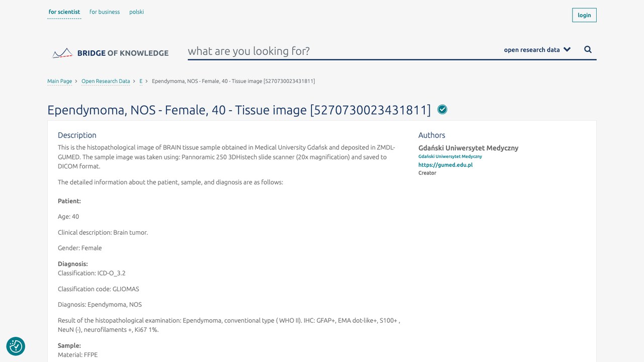The height and width of the screenshot is (362, 644).
Task: Open the small Gdański Uniwersytet Medyczny affiliation link
Action: [450, 156]
